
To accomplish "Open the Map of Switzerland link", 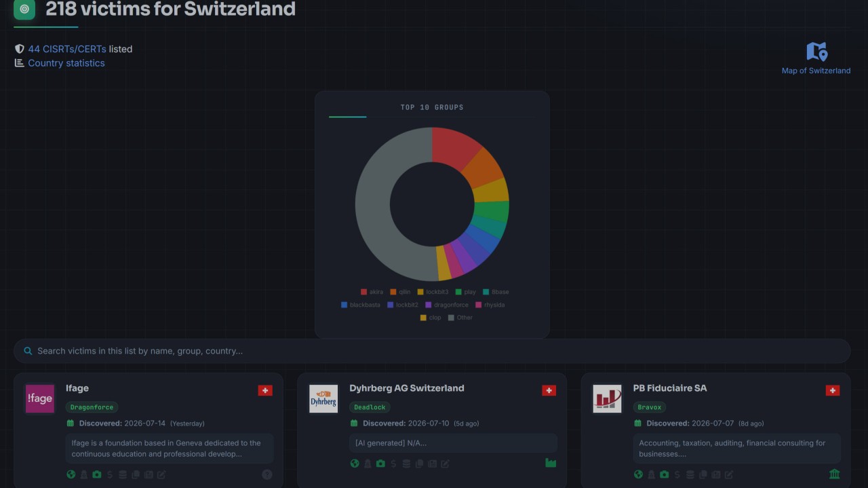I will 816,71.
